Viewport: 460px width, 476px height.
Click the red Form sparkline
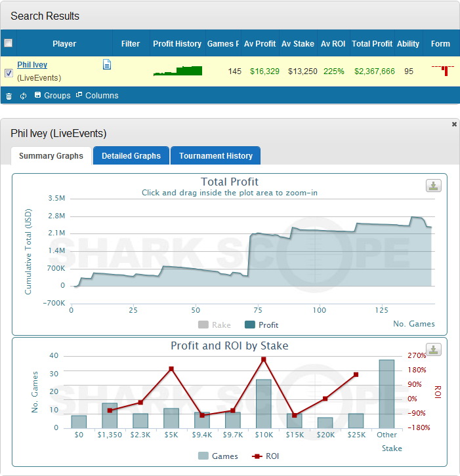pyautogui.click(x=443, y=71)
